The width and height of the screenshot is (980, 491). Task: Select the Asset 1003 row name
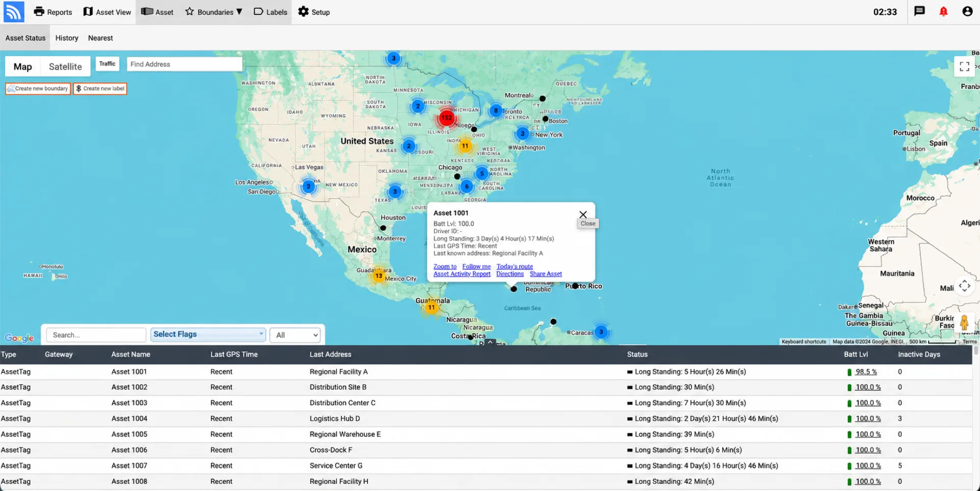coord(129,403)
